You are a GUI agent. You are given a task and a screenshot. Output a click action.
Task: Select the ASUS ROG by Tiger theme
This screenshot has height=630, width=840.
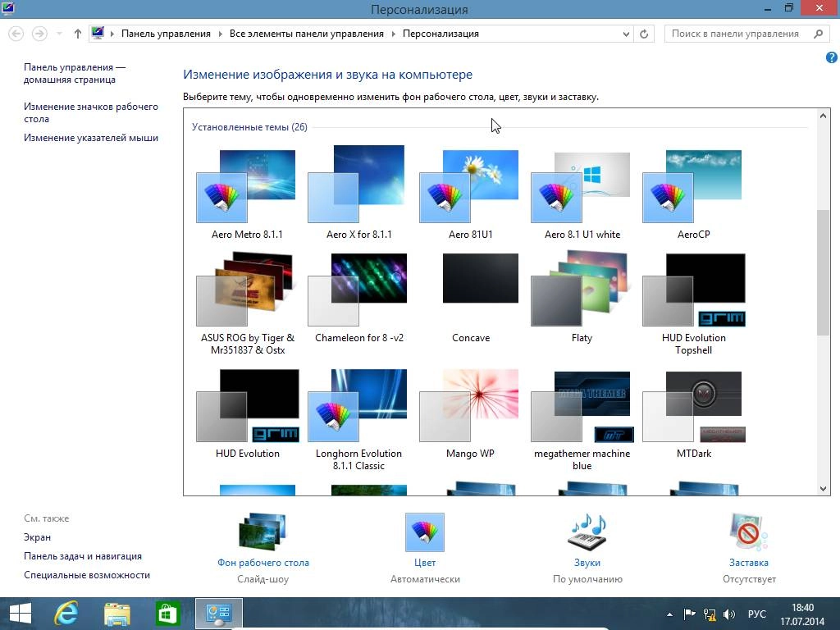pos(246,304)
